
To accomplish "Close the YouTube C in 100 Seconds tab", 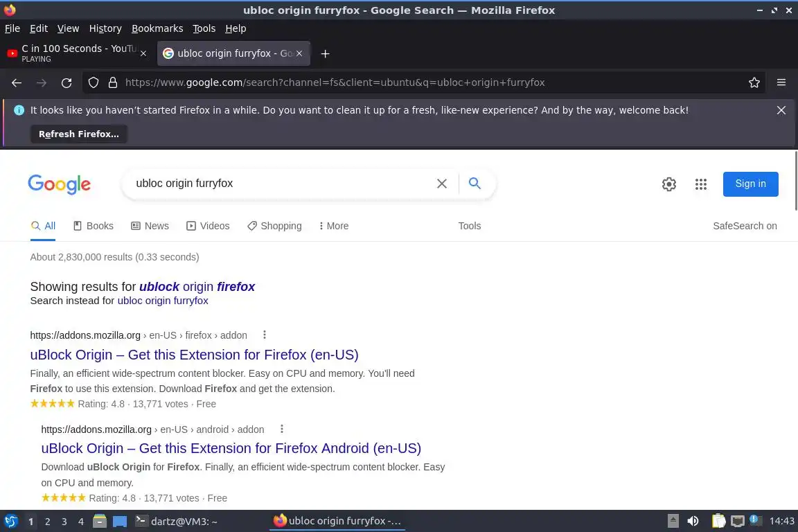I will tap(143, 53).
